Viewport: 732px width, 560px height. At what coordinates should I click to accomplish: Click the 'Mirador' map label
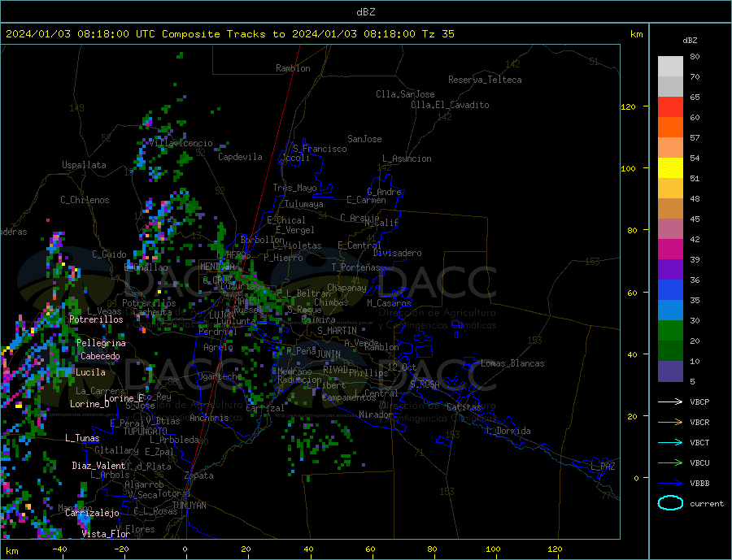pyautogui.click(x=376, y=415)
